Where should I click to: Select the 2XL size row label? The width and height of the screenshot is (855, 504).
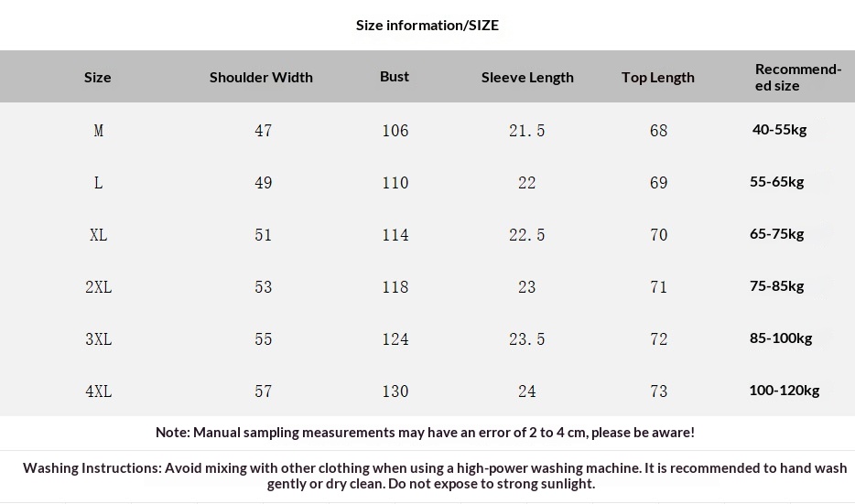coord(98,287)
